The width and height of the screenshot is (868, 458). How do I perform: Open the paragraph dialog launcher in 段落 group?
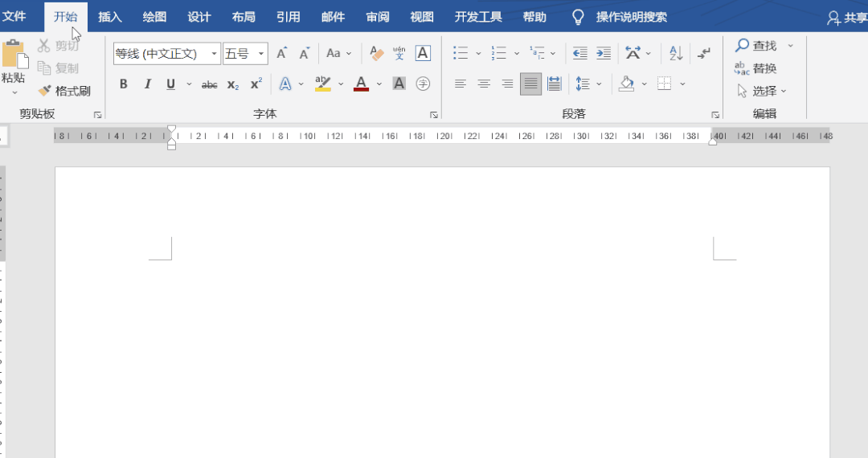click(x=715, y=115)
